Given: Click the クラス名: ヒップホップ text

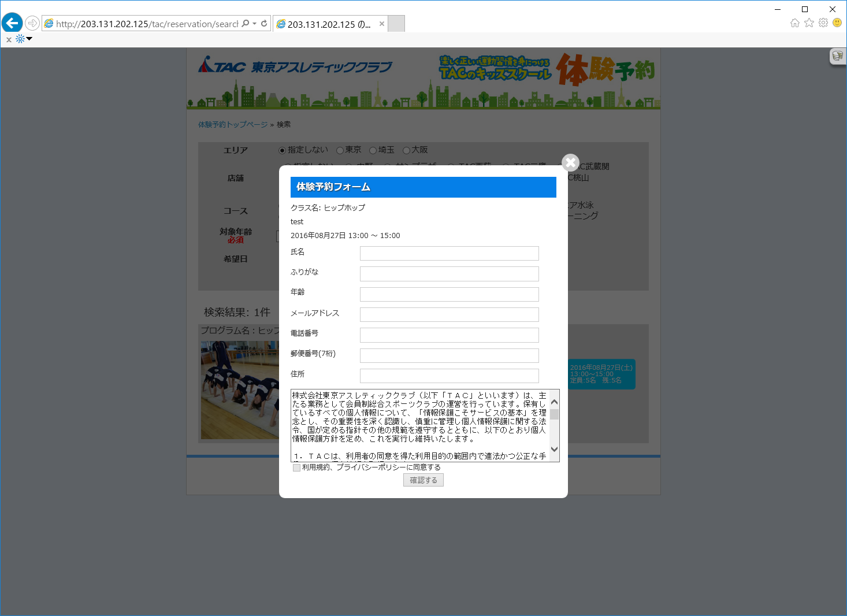Looking at the screenshot, I should (328, 208).
